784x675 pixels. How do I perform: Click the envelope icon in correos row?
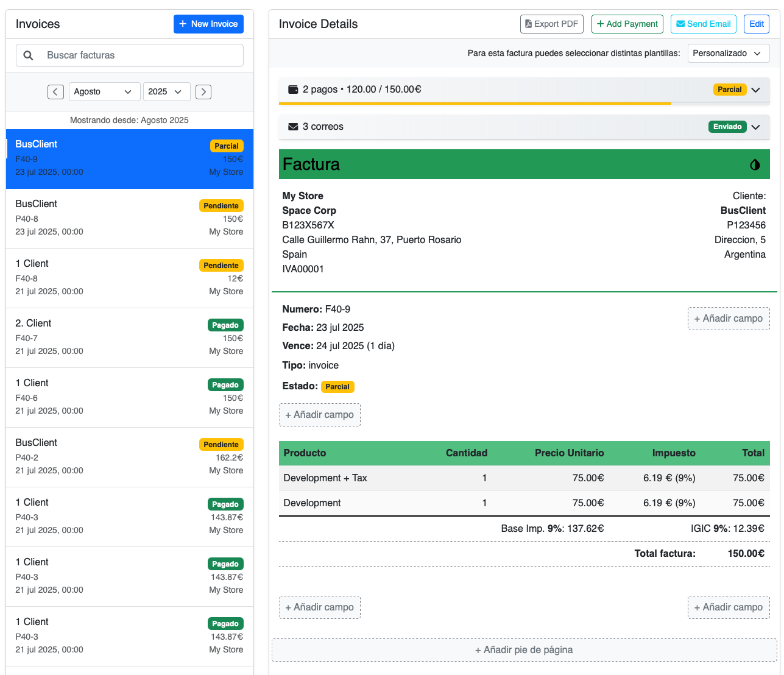(293, 127)
